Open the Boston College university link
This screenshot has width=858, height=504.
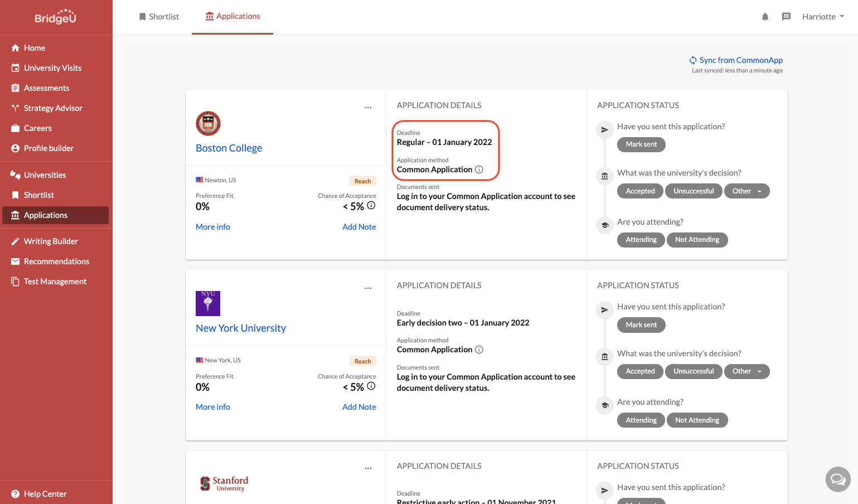click(x=229, y=148)
